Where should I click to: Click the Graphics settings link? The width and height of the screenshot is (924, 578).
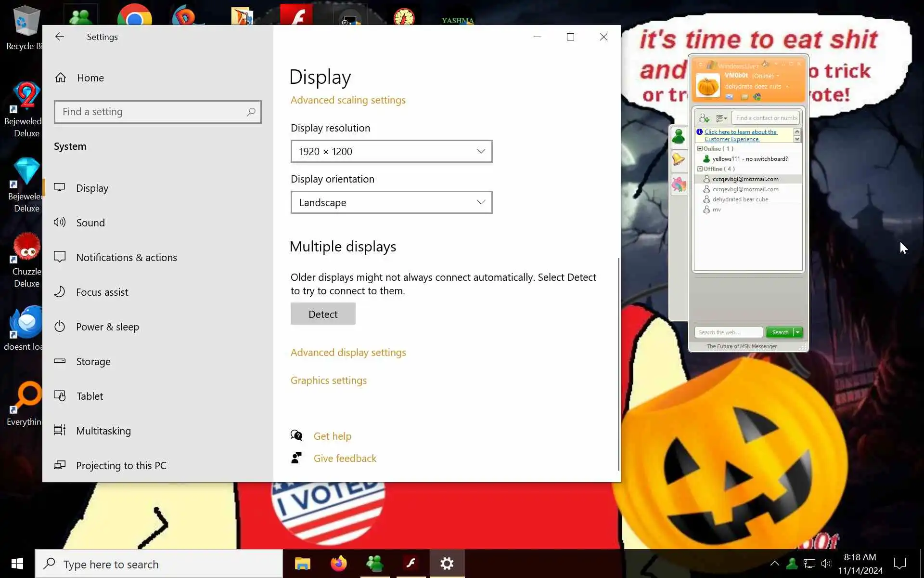tap(328, 380)
